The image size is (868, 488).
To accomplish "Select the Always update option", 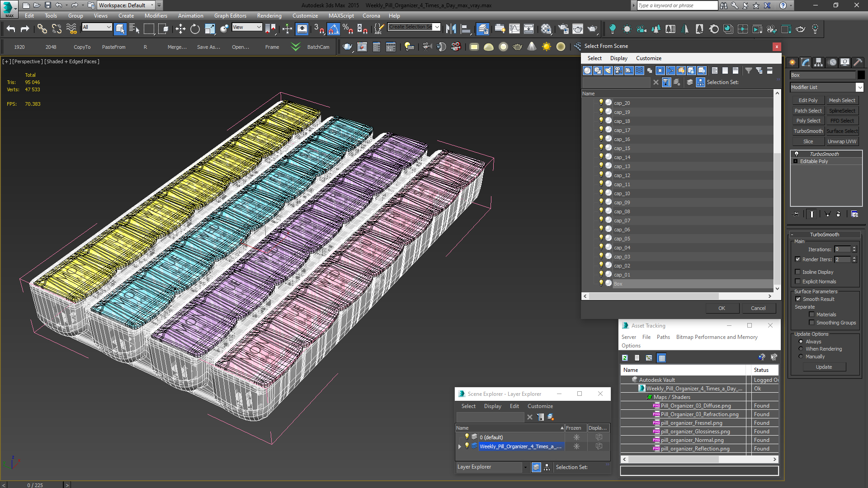I will coord(801,342).
